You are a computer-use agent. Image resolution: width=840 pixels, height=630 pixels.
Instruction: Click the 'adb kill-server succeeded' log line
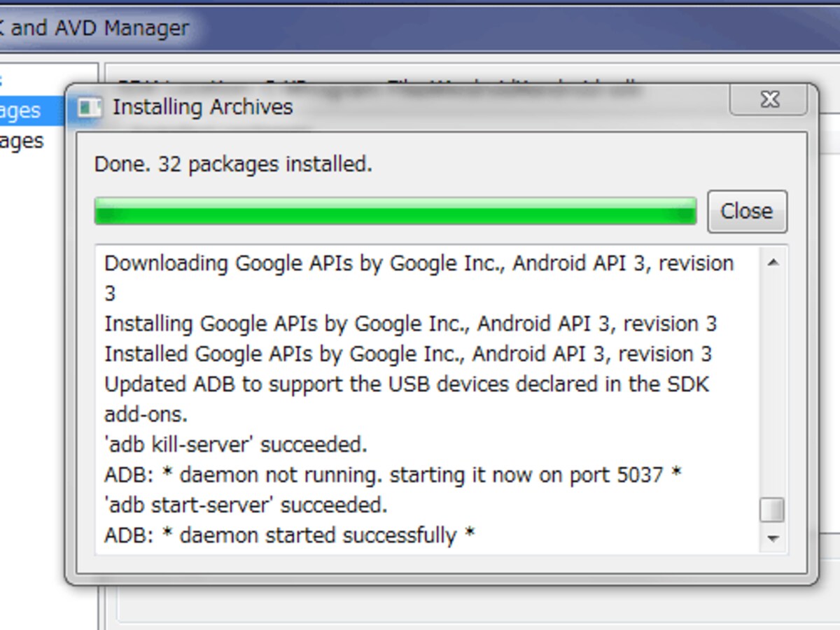point(236,444)
